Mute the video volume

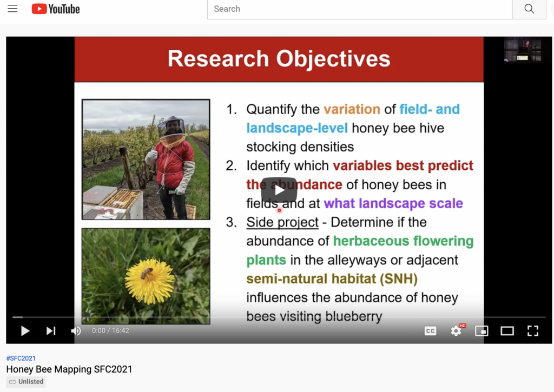[x=76, y=330]
